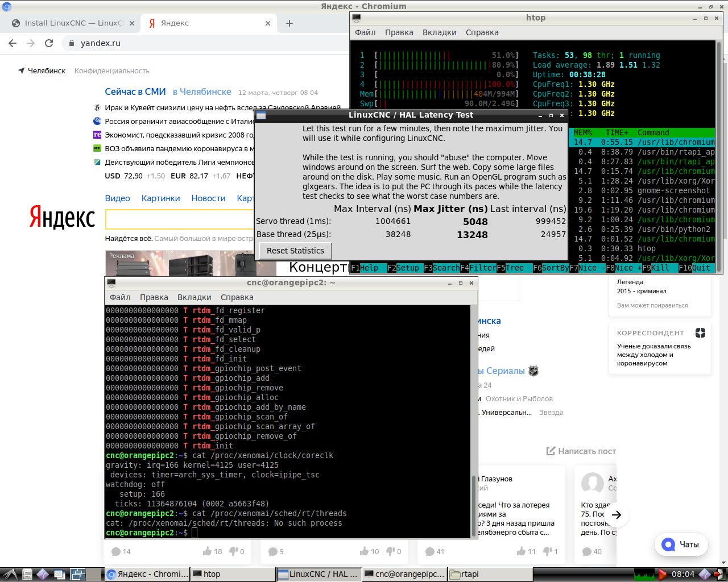Click Reset Statistics in the HAL Latency Test
The width and height of the screenshot is (728, 582).
(x=295, y=251)
